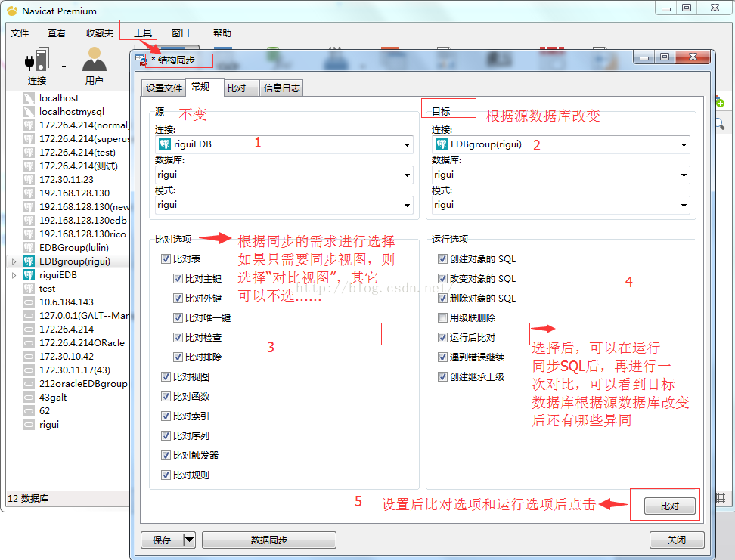Image resolution: width=735 pixels, height=560 pixels.
Task: Click server icon of 43galt
Action: click(x=29, y=398)
